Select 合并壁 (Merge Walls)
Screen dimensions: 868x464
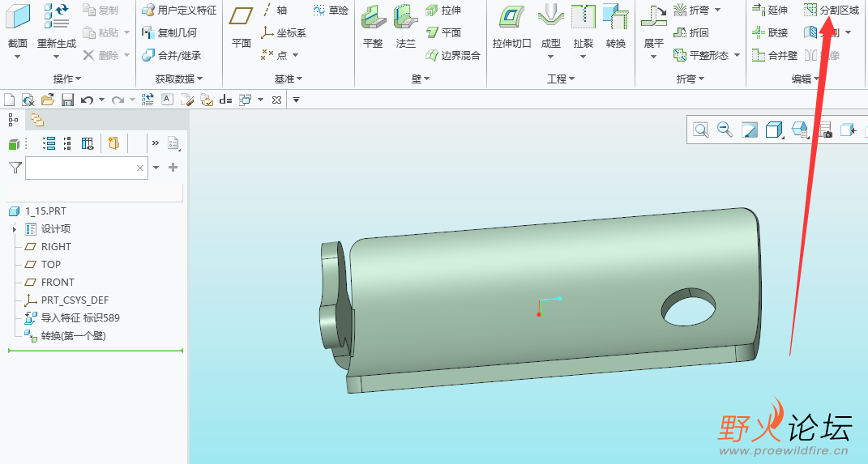pos(775,55)
